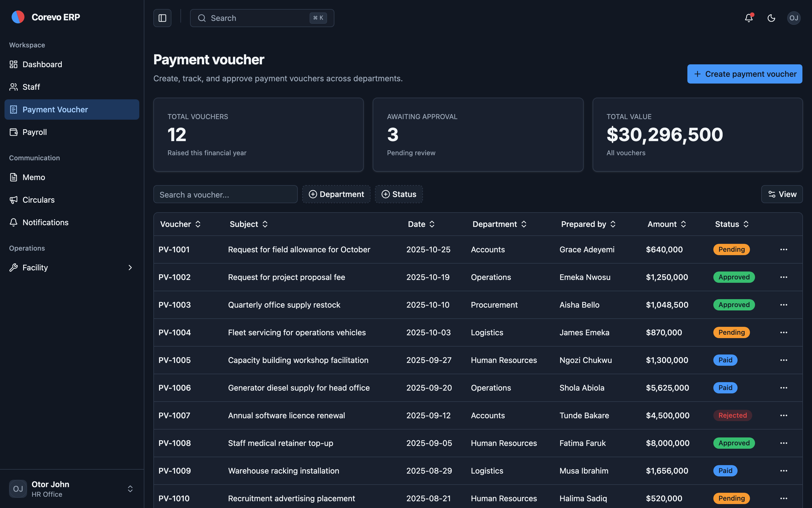Viewport: 812px width, 508px height.
Task: Focus the top Search field
Action: [262, 18]
